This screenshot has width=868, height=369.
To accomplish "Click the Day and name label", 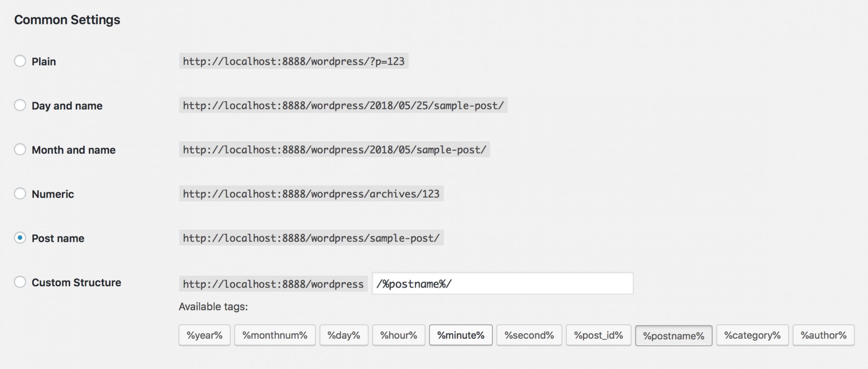I will (67, 106).
